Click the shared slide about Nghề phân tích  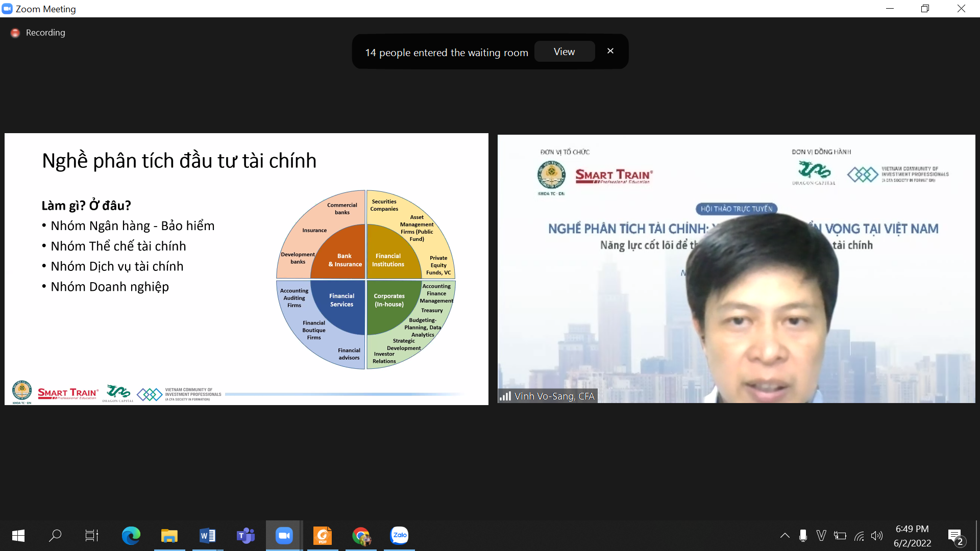(x=247, y=269)
